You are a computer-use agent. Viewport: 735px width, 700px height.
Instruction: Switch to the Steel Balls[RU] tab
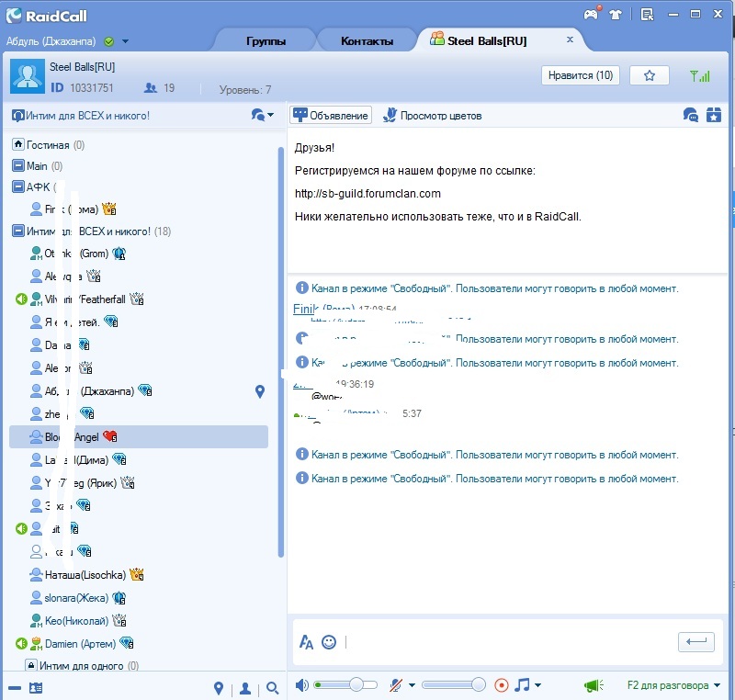[x=487, y=41]
